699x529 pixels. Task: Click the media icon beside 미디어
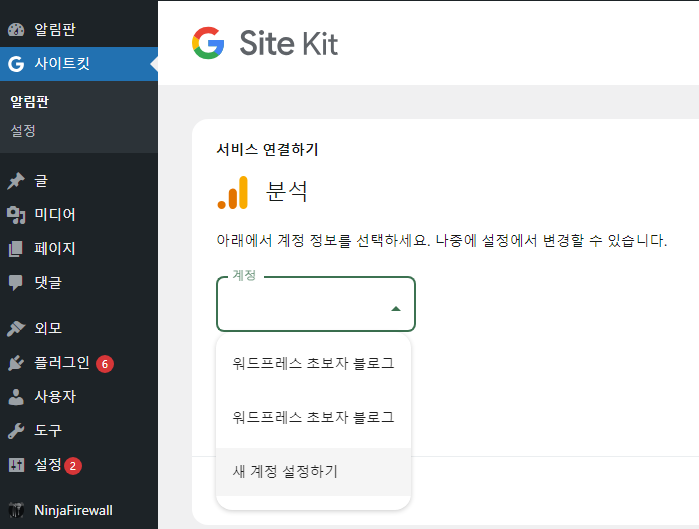pyautogui.click(x=16, y=214)
